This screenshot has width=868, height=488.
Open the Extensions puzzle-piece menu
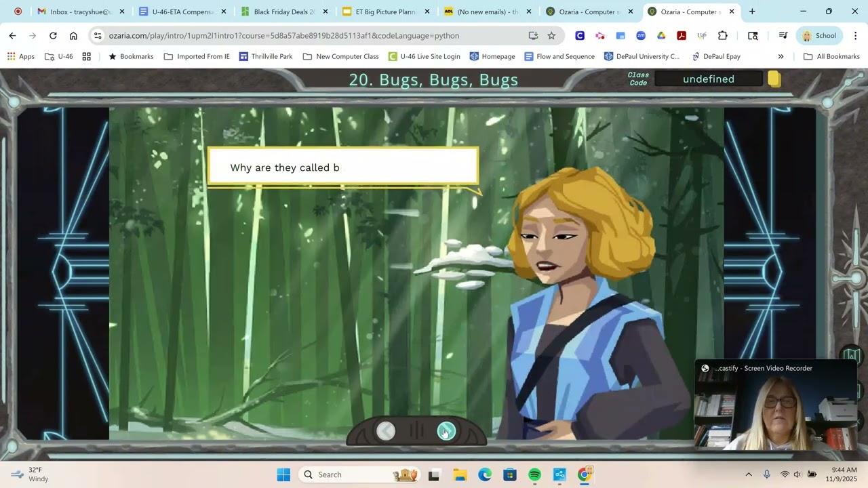pos(723,36)
